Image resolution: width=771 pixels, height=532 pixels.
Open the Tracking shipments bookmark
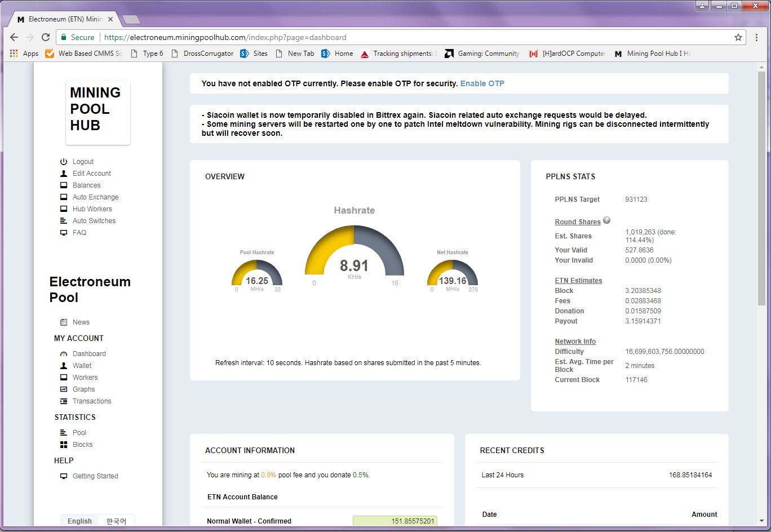pyautogui.click(x=398, y=54)
